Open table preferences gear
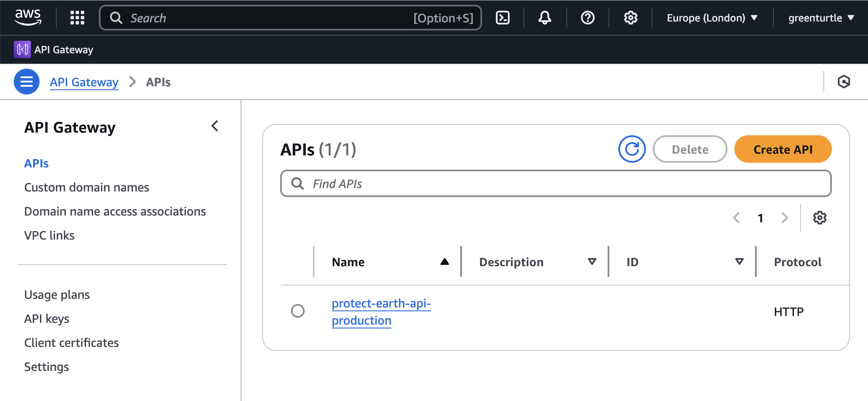The image size is (868, 401). tap(820, 218)
